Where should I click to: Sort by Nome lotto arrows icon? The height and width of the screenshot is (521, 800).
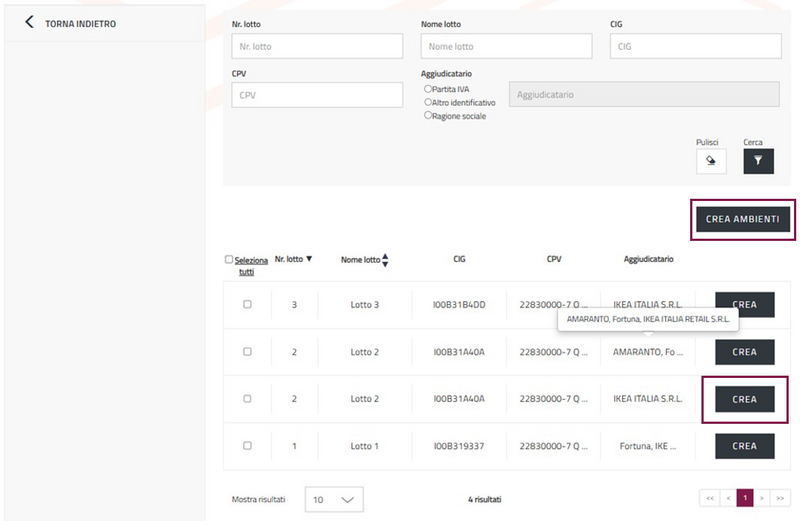385,260
